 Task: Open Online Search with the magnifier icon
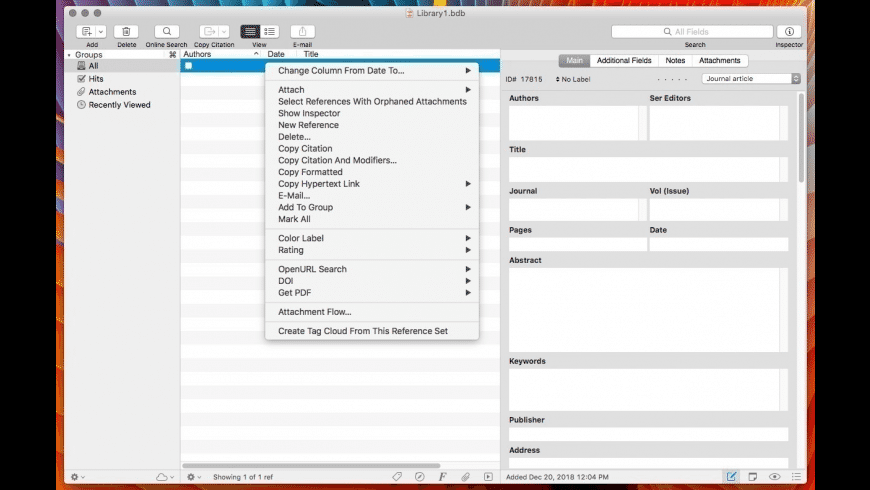(166, 32)
